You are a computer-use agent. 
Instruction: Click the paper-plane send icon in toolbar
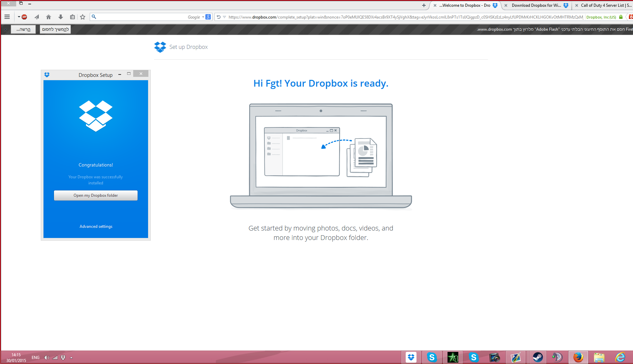[x=37, y=17]
